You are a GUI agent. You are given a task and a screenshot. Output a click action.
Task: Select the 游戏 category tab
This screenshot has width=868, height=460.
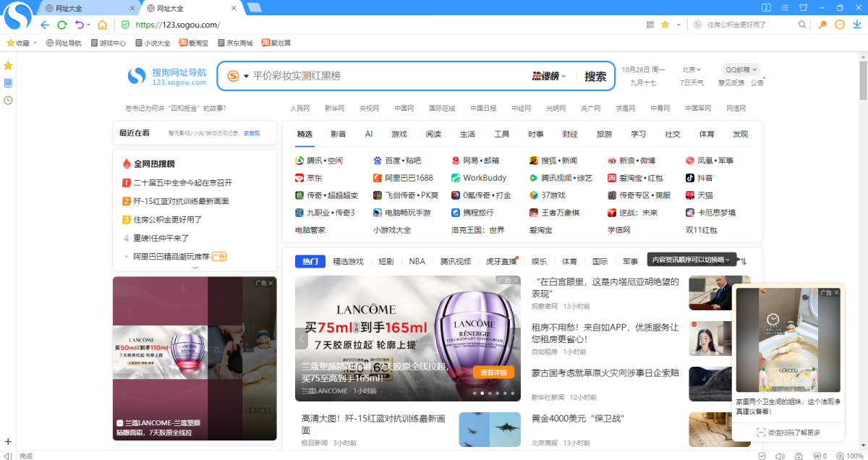click(399, 134)
